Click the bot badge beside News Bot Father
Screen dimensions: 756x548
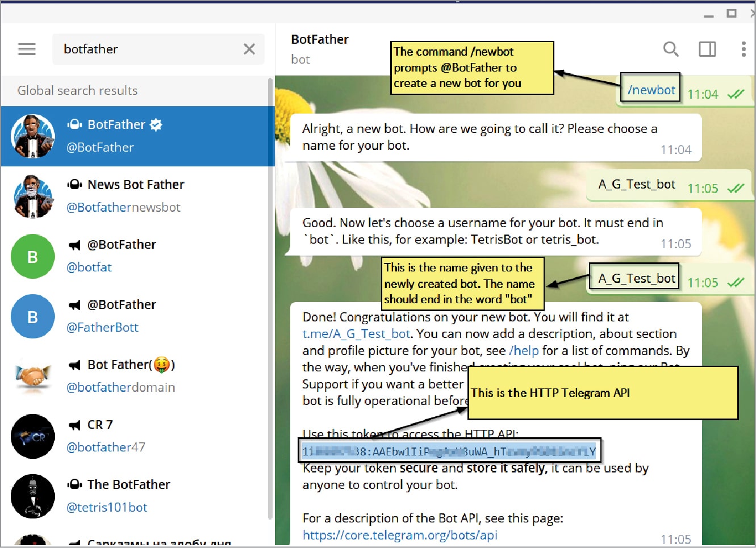pos(74,184)
